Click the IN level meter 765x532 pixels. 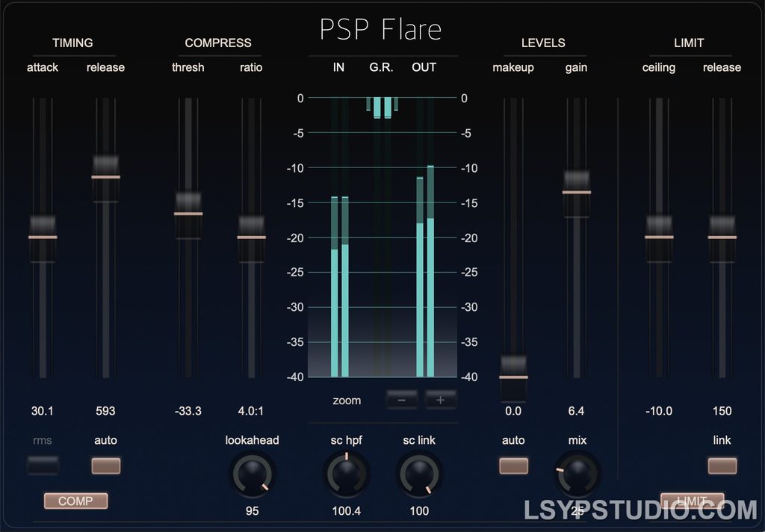[x=340, y=237]
